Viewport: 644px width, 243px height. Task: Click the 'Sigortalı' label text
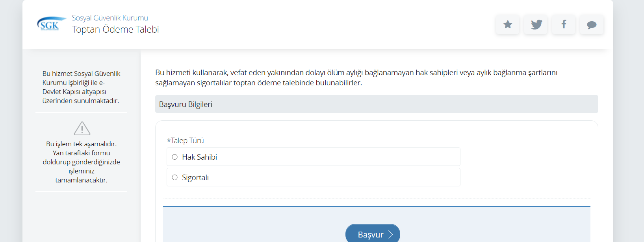click(195, 177)
